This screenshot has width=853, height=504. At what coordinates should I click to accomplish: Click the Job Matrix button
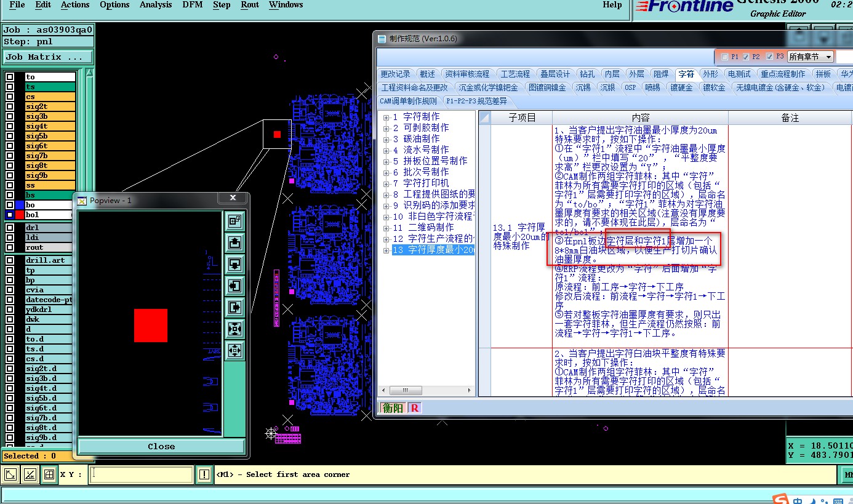tap(47, 57)
